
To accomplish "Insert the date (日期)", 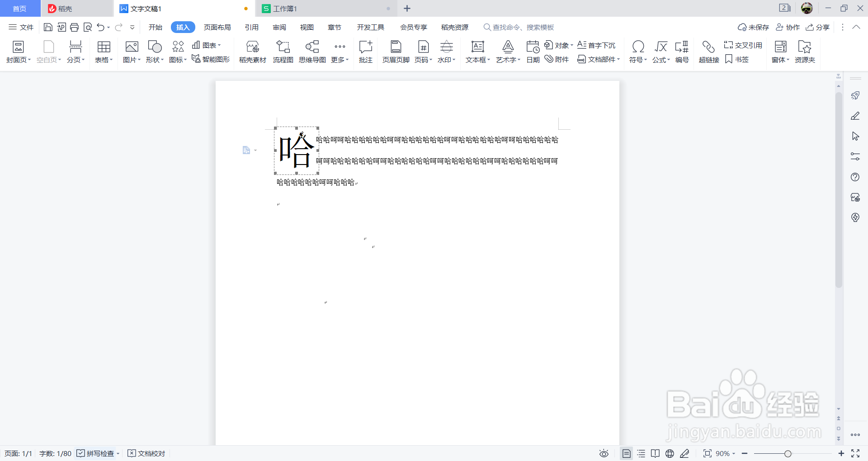I will [533, 52].
